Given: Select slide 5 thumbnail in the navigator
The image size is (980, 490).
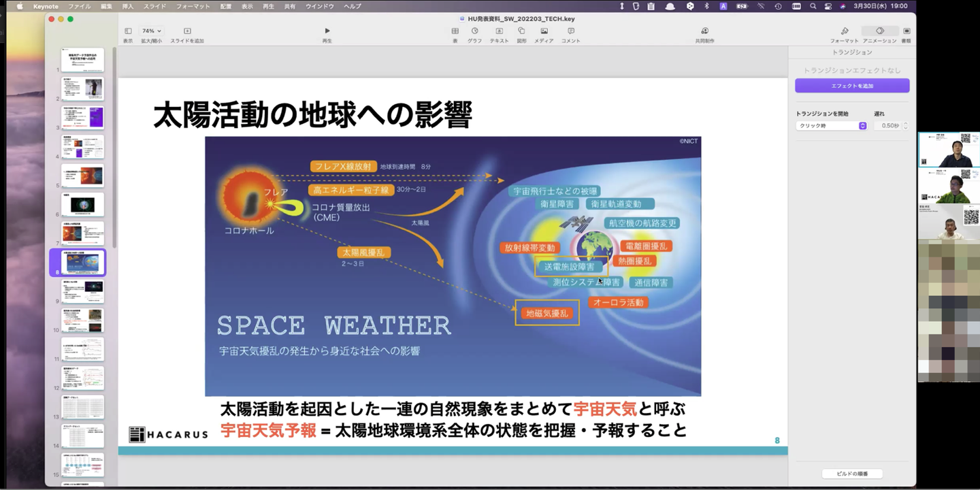Looking at the screenshot, I should [82, 176].
